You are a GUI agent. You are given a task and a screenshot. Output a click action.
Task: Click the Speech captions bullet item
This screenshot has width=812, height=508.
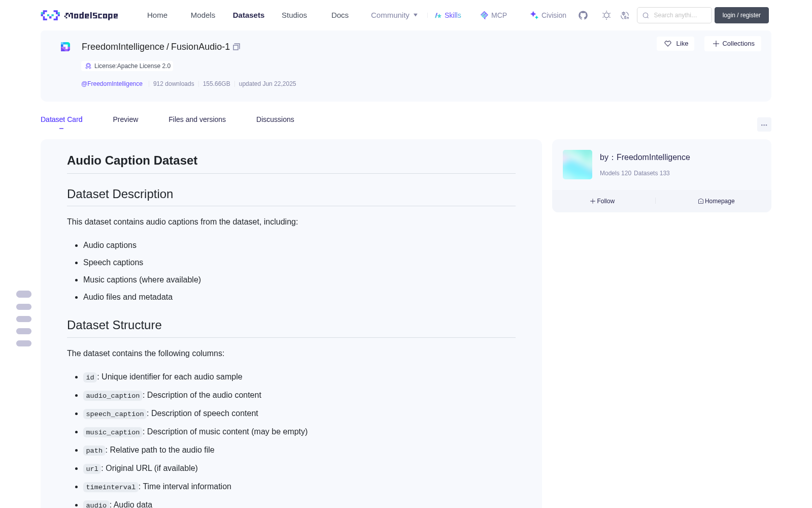tap(113, 263)
